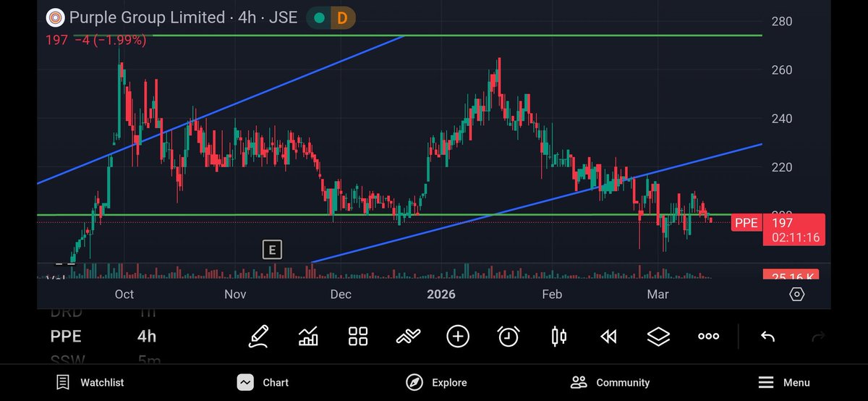The height and width of the screenshot is (401, 868).
Task: Open the object tree layers icon
Action: (658, 337)
